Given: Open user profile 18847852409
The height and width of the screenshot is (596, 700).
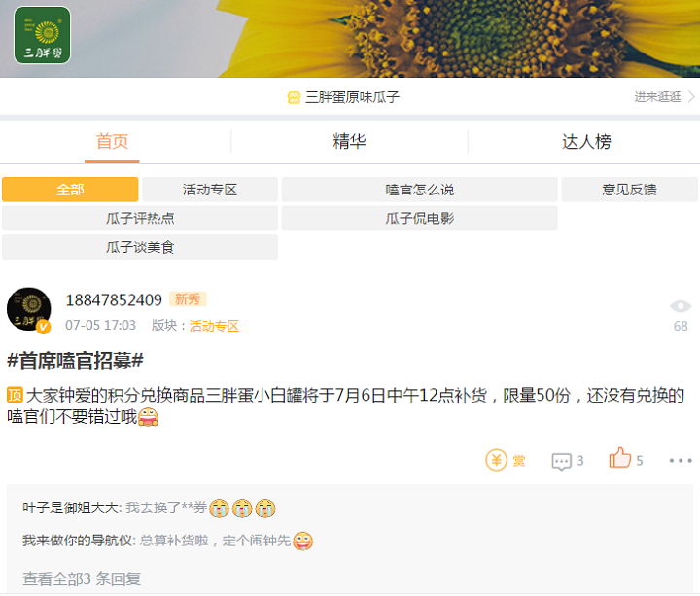Looking at the screenshot, I should click(x=114, y=300).
